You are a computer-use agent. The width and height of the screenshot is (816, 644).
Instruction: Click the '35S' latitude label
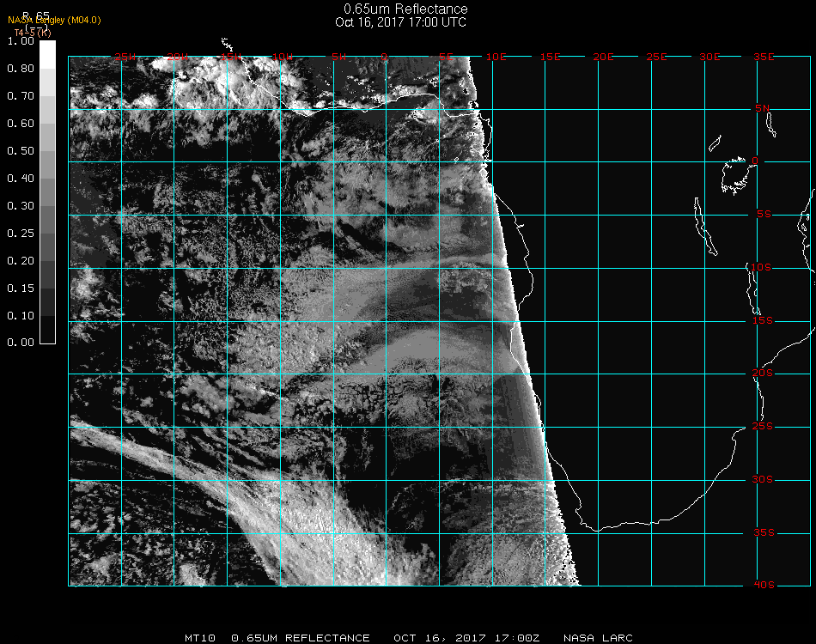point(764,532)
